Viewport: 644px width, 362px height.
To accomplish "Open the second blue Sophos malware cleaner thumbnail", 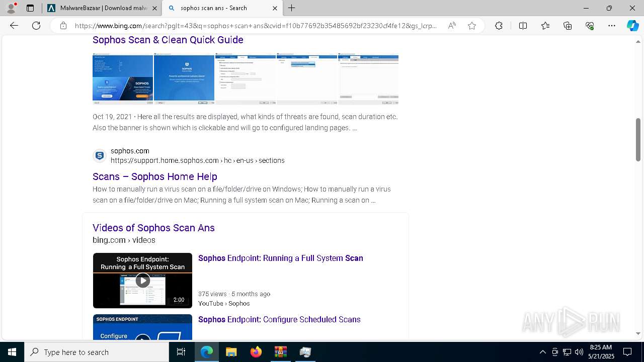I will 184,79.
